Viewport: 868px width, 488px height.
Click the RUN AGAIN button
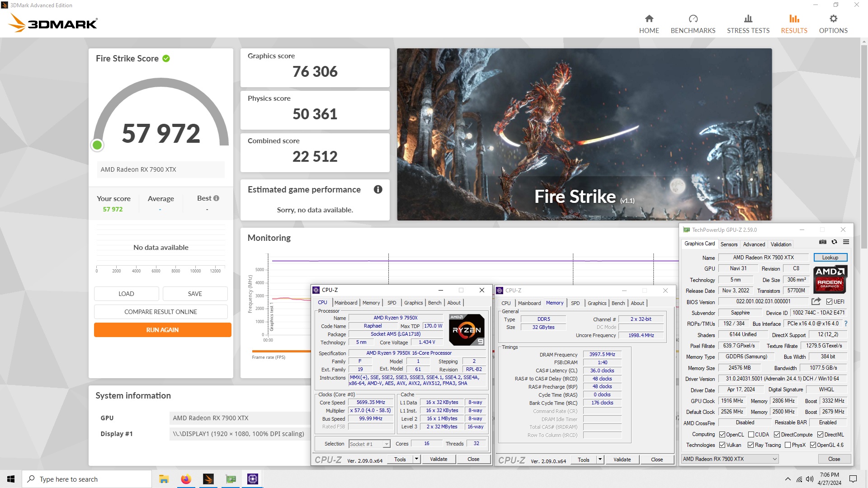pos(162,330)
